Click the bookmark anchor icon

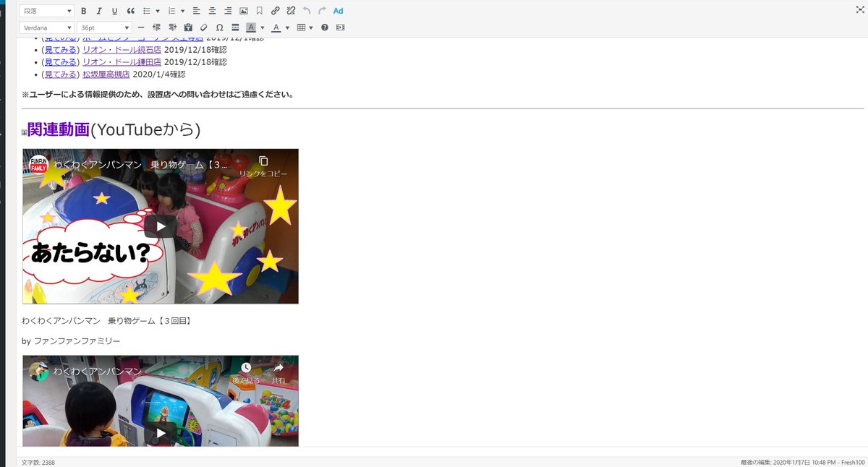coord(260,11)
